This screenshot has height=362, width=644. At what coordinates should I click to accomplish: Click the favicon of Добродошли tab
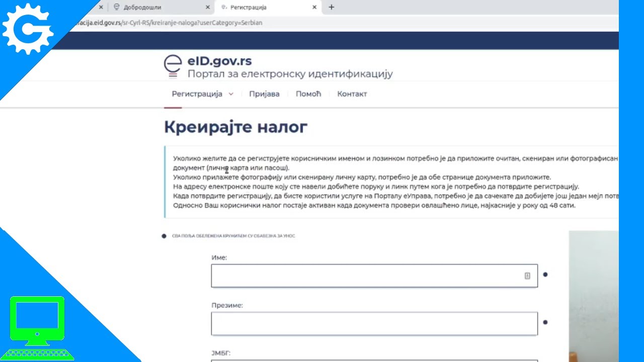117,8
